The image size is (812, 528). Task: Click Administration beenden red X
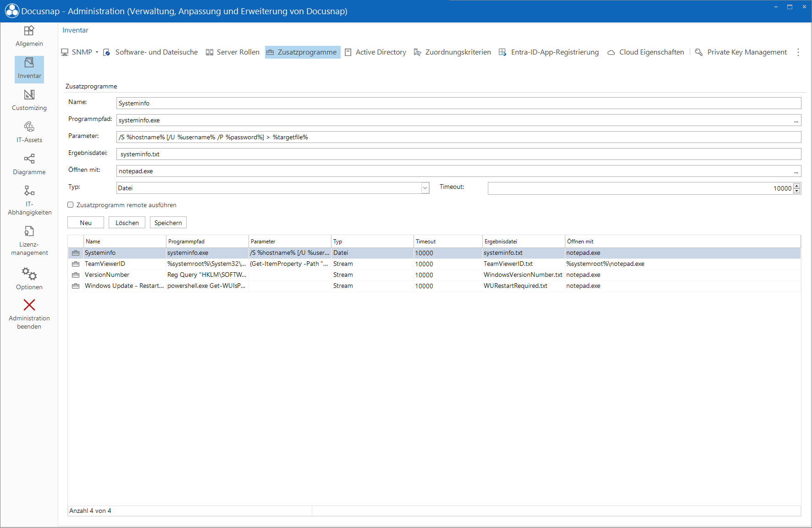29,305
